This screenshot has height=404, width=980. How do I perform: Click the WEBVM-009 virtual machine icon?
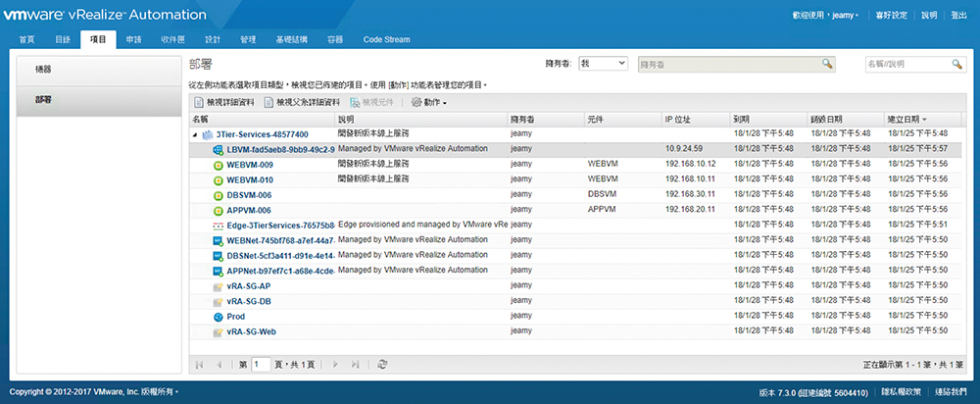[x=219, y=165]
